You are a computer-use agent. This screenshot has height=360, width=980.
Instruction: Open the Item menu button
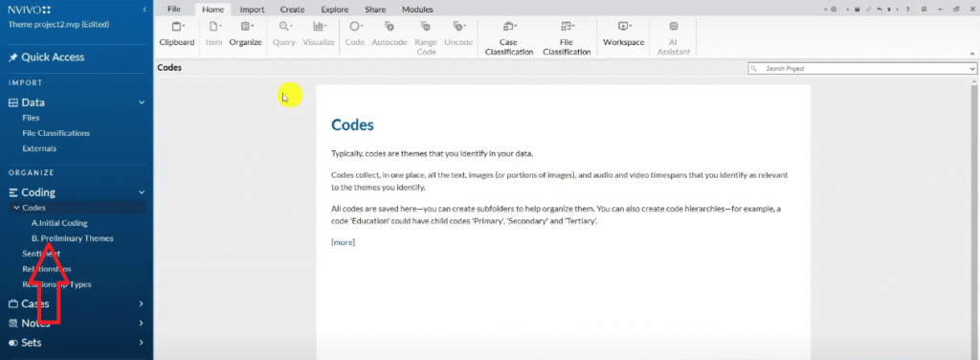(x=213, y=34)
